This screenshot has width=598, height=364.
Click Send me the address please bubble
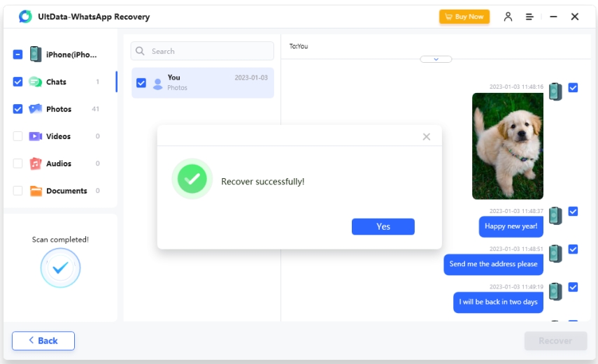[x=494, y=264]
